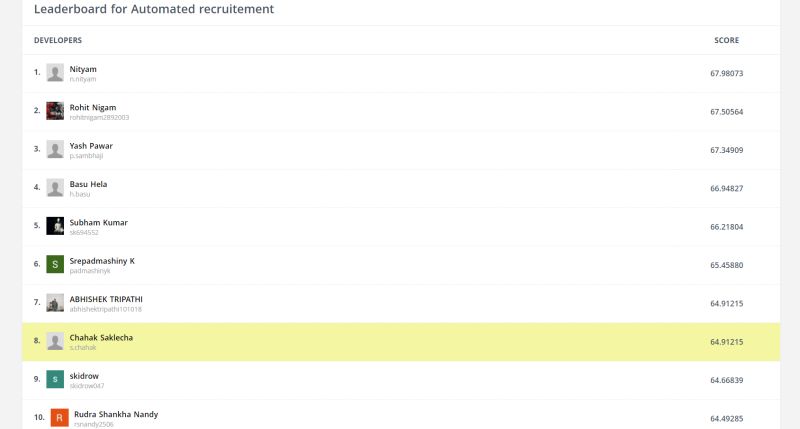Open the Yash Pawar name link
Viewport: 800px width, 429px height.
(x=91, y=145)
